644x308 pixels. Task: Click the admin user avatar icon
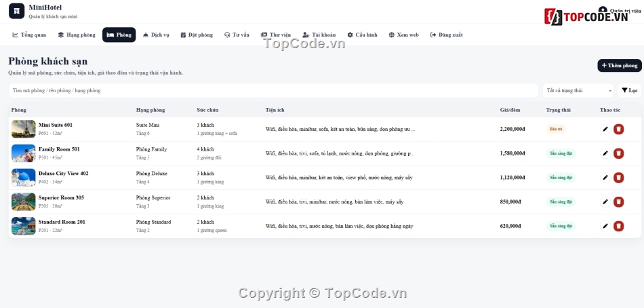(603, 9)
